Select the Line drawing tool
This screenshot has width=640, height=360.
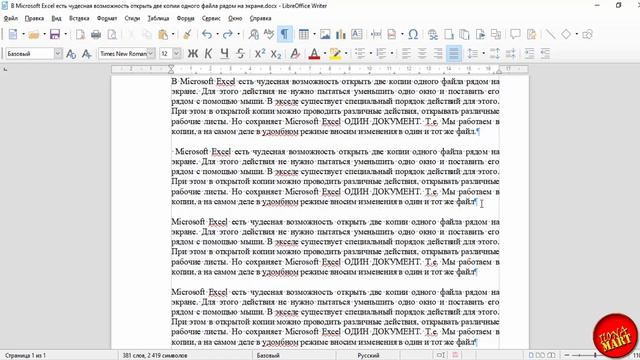coord(551,34)
